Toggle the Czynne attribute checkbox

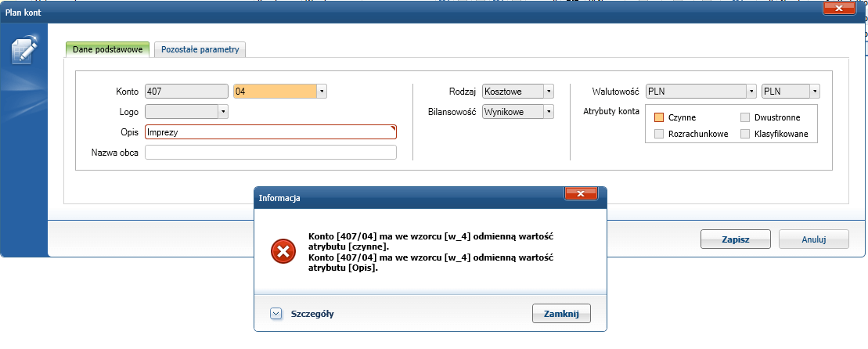659,117
